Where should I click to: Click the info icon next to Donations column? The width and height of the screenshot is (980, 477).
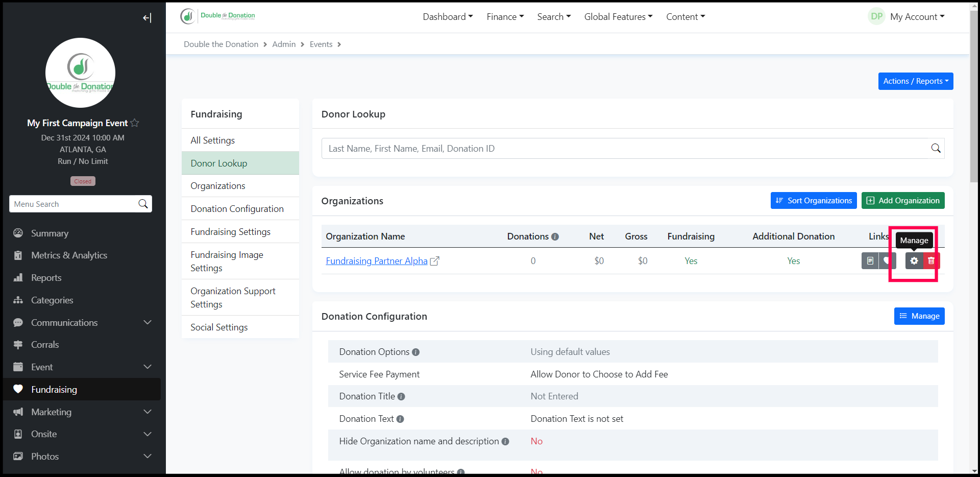tap(555, 237)
